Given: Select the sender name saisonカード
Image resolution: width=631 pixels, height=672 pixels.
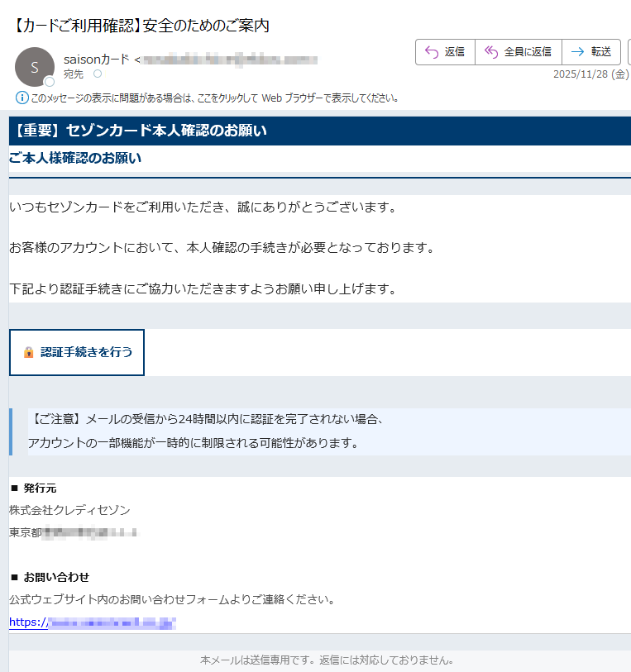Looking at the screenshot, I should [96, 60].
